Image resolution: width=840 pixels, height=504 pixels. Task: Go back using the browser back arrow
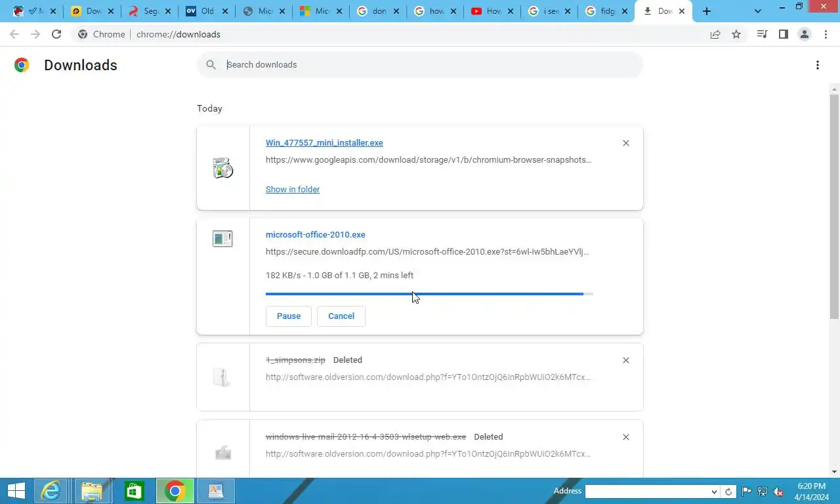tap(14, 34)
